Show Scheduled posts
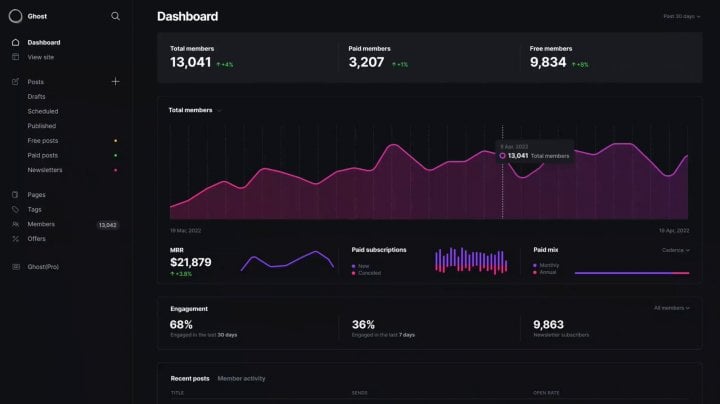 [x=43, y=111]
